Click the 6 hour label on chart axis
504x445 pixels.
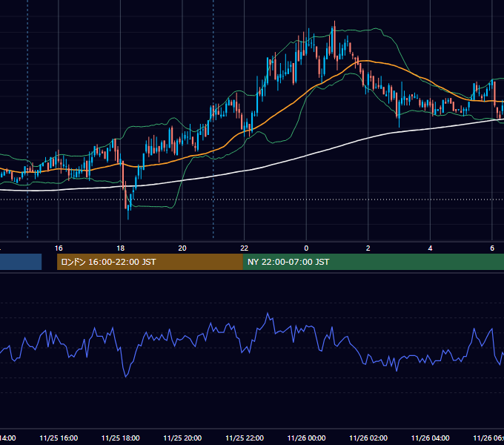pyautogui.click(x=492, y=248)
